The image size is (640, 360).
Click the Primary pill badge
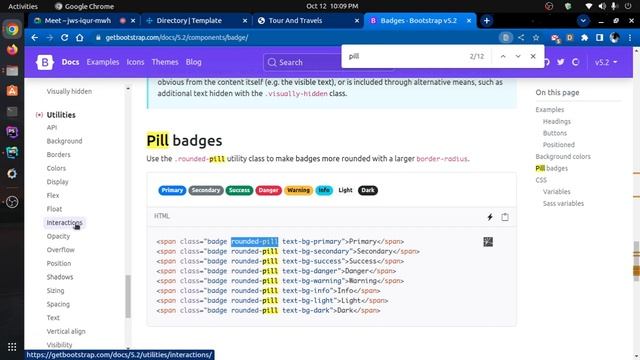pyautogui.click(x=172, y=191)
